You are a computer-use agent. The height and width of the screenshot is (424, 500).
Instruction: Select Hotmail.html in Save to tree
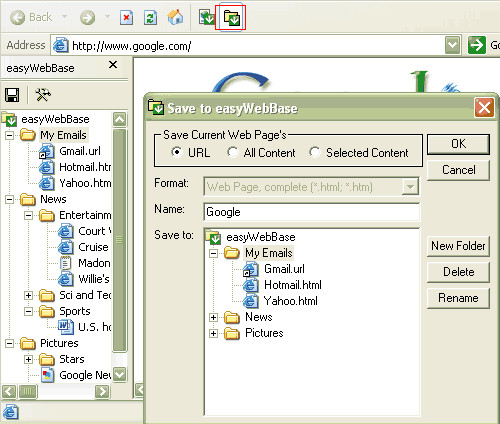pos(293,285)
